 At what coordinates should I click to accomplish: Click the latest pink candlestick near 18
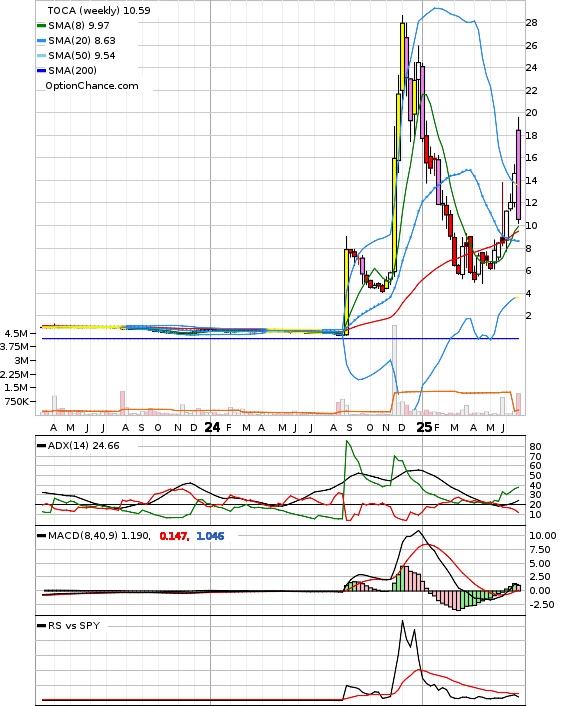coord(519,175)
